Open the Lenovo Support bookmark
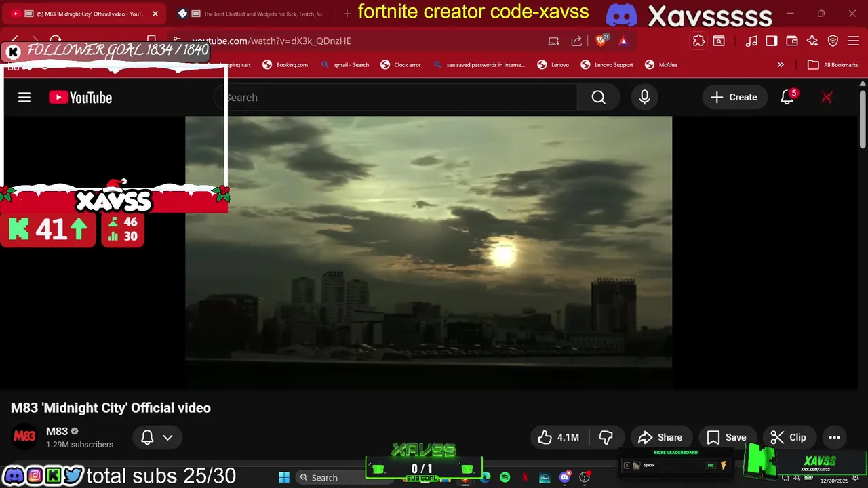The width and height of the screenshot is (868, 488). [x=607, y=65]
